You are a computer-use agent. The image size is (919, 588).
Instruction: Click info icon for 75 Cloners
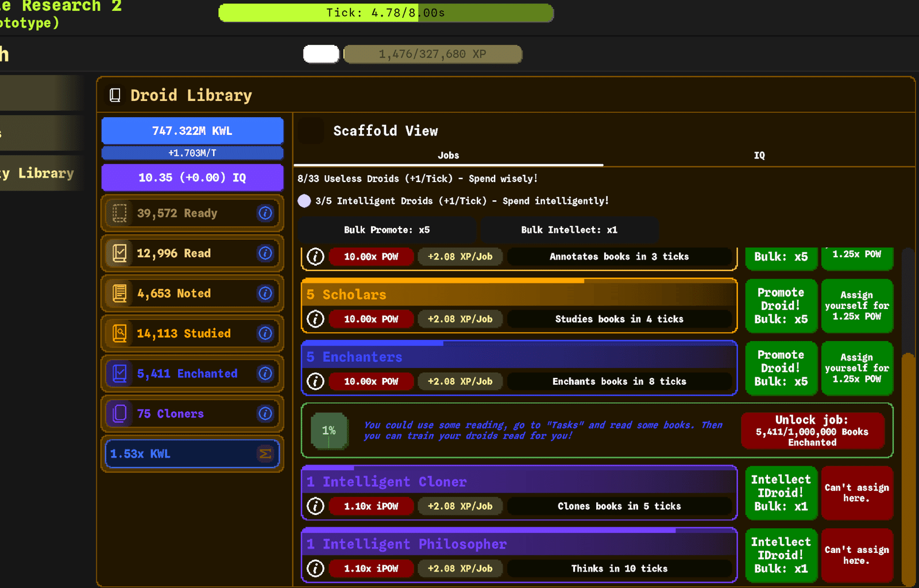coord(265,413)
